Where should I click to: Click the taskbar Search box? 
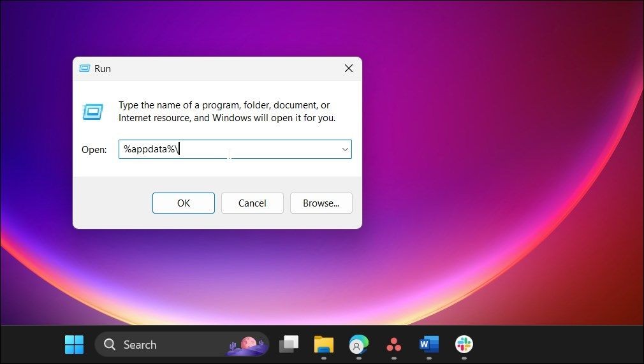coord(182,344)
